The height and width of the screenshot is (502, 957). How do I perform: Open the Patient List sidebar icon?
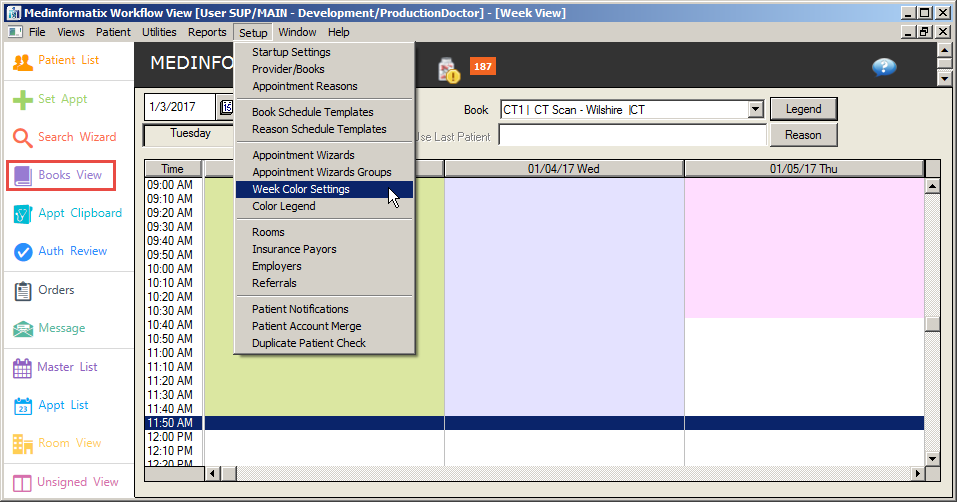(x=23, y=61)
